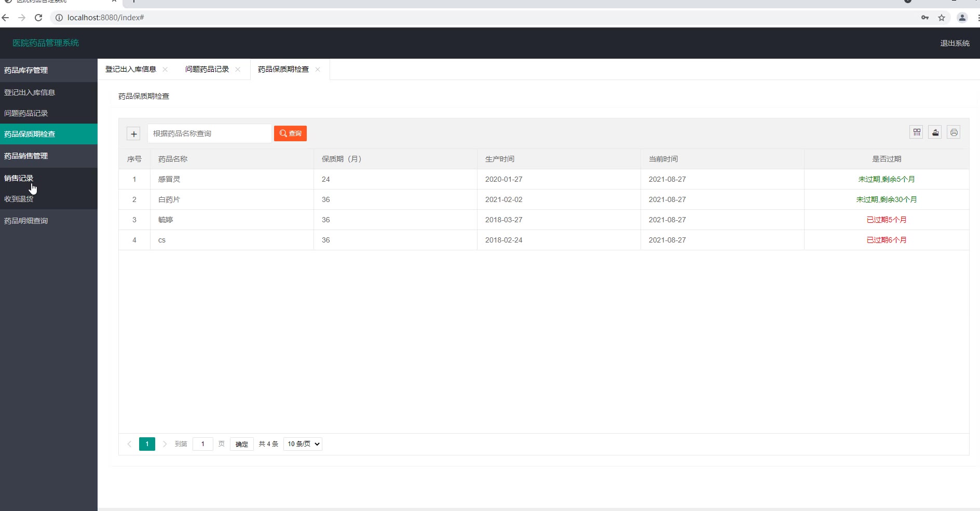Click the 确定 pagination confirm button
Screen dimensions: 980x511
(242, 444)
